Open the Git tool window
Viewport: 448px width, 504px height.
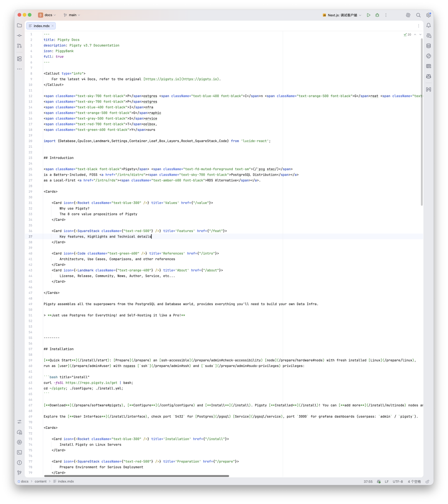coord(19,472)
